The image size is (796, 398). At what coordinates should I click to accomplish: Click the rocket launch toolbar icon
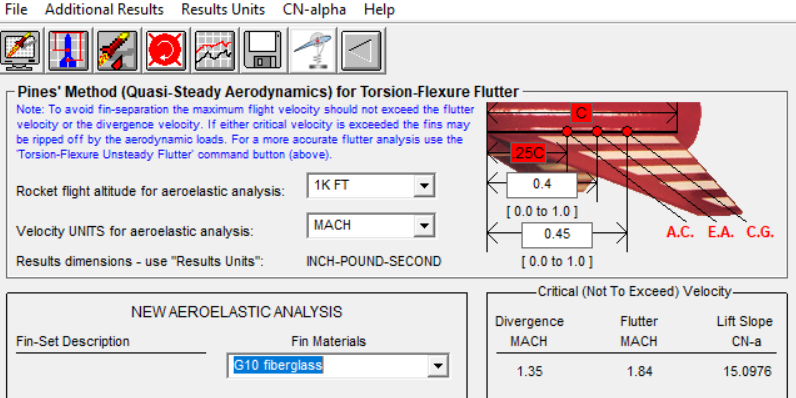(117, 51)
